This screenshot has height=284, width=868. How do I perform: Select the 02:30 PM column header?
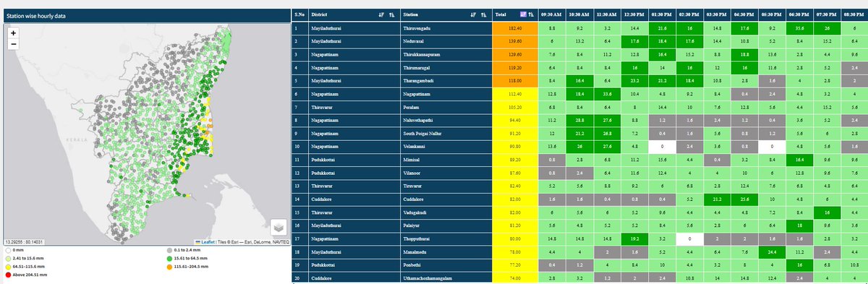click(689, 14)
